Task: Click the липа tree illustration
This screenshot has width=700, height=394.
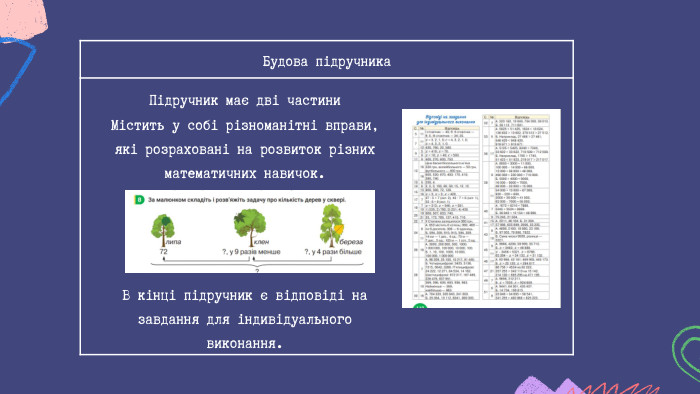Action: pyautogui.click(x=162, y=230)
